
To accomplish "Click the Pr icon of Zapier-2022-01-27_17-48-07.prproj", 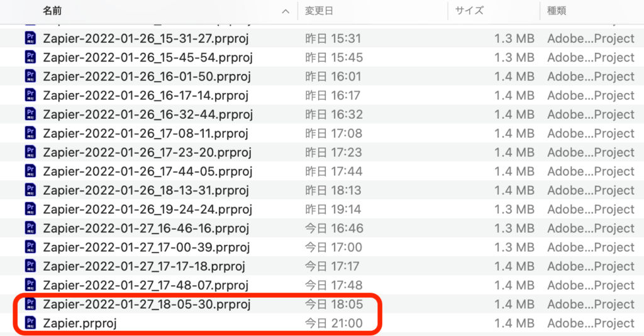I will [30, 285].
